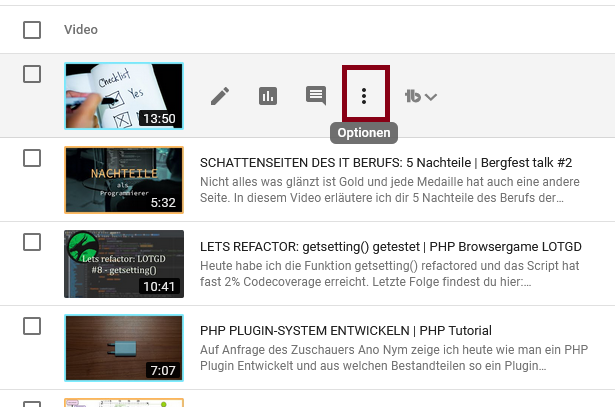Mark checkbox for PHP PLUGIN-SYSTEM ENTWICKELN

click(32, 326)
